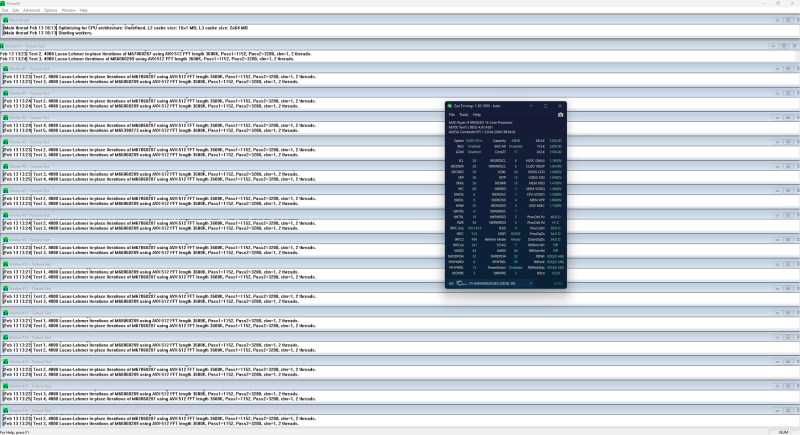Click Worker #1 Torture Test window icon

[3, 46]
